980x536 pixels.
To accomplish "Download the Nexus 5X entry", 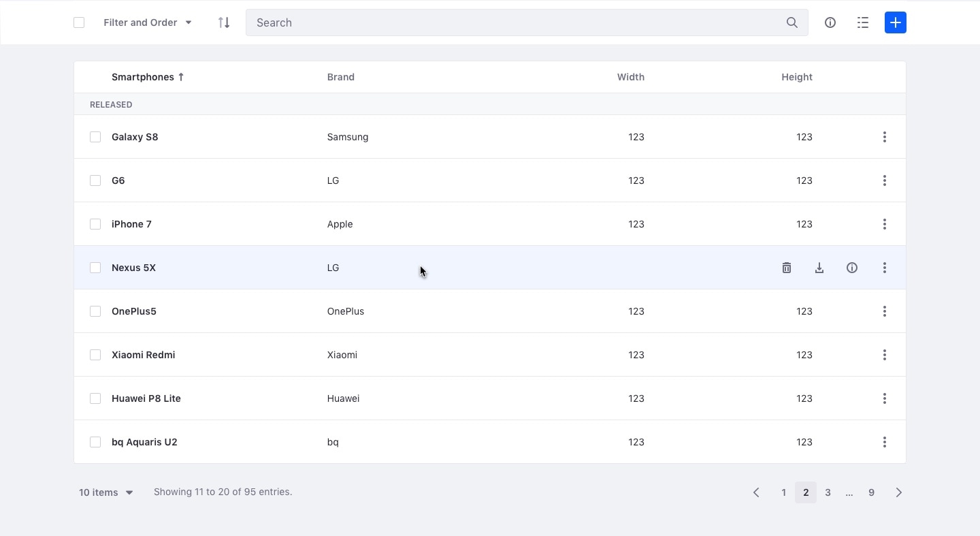I will click(x=819, y=268).
